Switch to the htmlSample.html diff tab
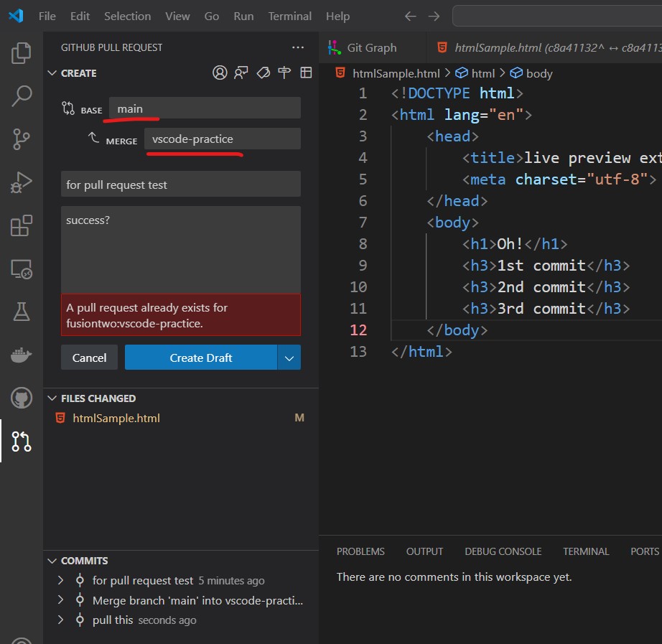The width and height of the screenshot is (662, 644). click(x=545, y=47)
